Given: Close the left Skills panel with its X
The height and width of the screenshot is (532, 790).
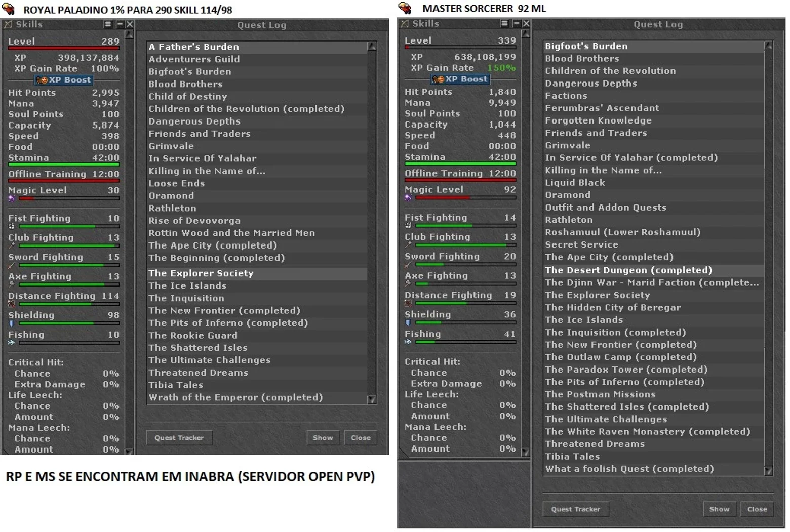Looking at the screenshot, I should click(x=130, y=24).
